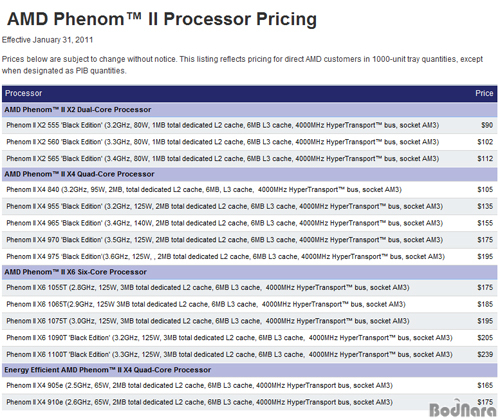Click the Phenom II X4 910e row
This screenshot has width=500, height=420.
(x=250, y=402)
